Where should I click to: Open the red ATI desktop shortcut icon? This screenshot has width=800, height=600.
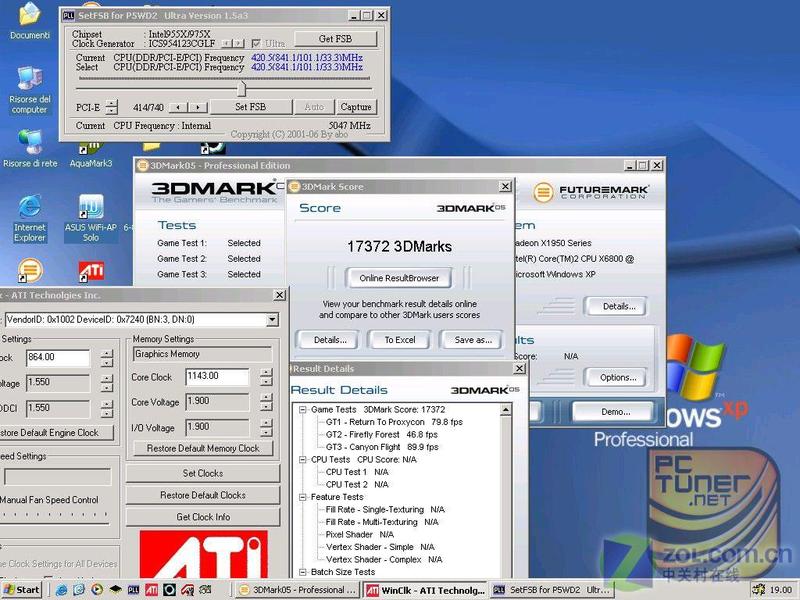click(91, 271)
